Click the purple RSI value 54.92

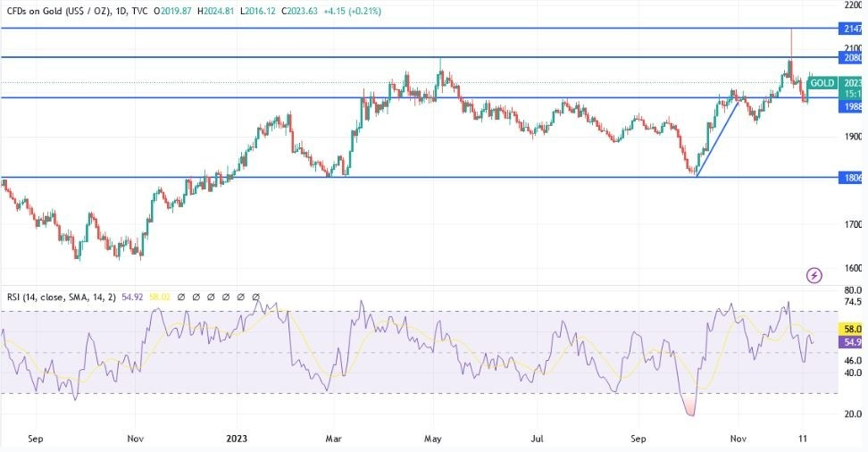[132, 297]
